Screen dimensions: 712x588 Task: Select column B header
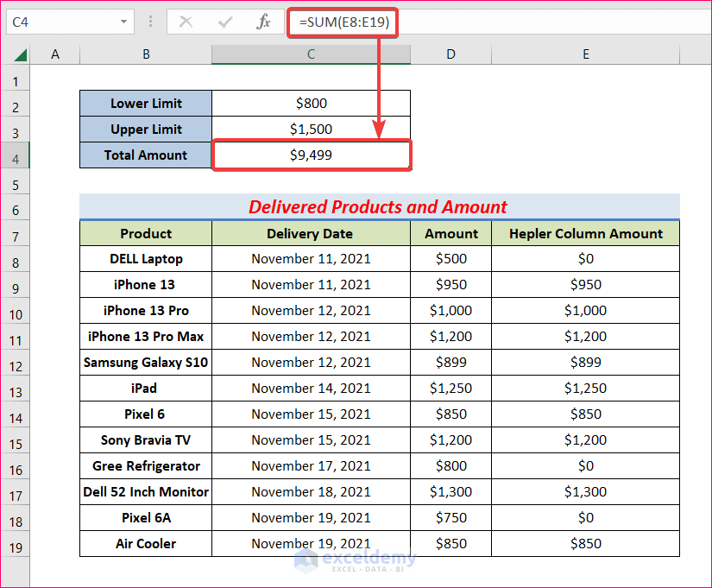pos(146,54)
